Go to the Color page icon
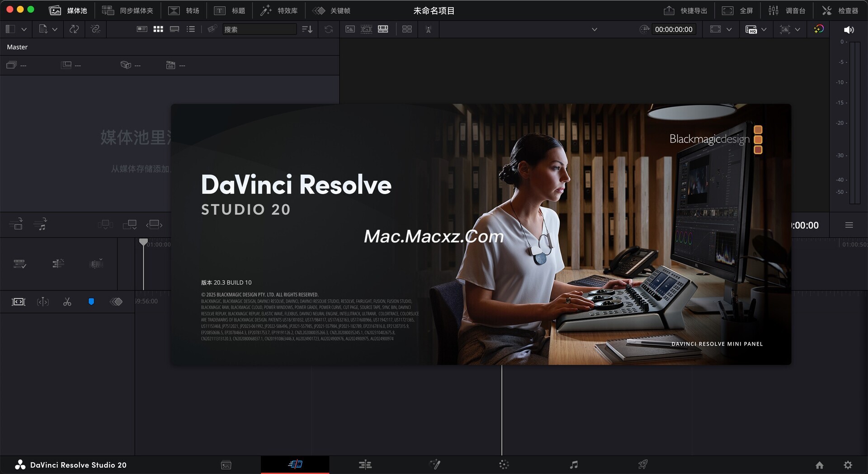The image size is (868, 474). pyautogui.click(x=504, y=465)
